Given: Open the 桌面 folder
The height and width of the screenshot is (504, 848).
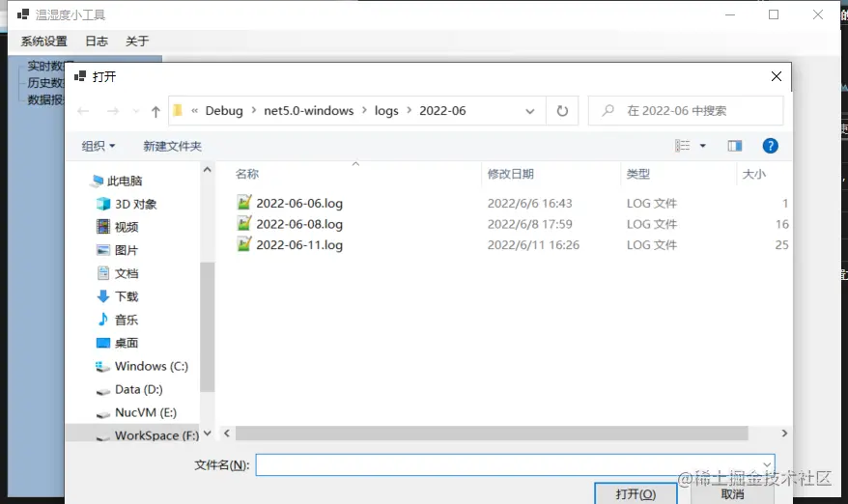Looking at the screenshot, I should coord(127,343).
